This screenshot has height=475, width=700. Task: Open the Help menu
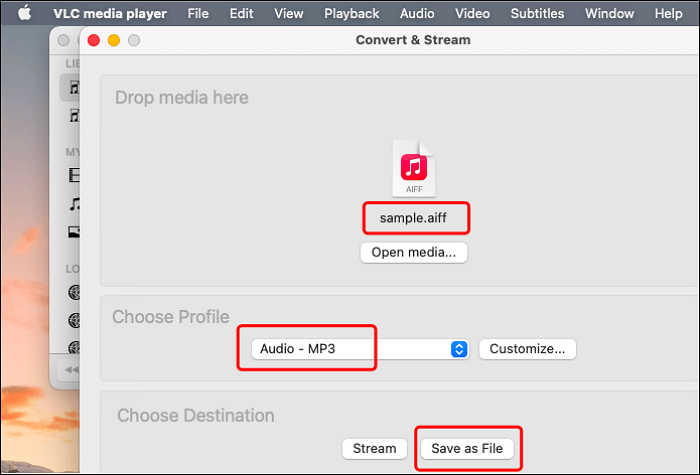[x=668, y=14]
